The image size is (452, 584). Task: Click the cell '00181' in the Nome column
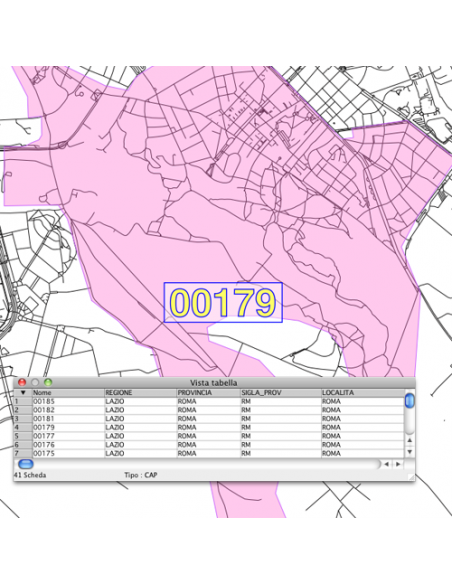(68, 419)
